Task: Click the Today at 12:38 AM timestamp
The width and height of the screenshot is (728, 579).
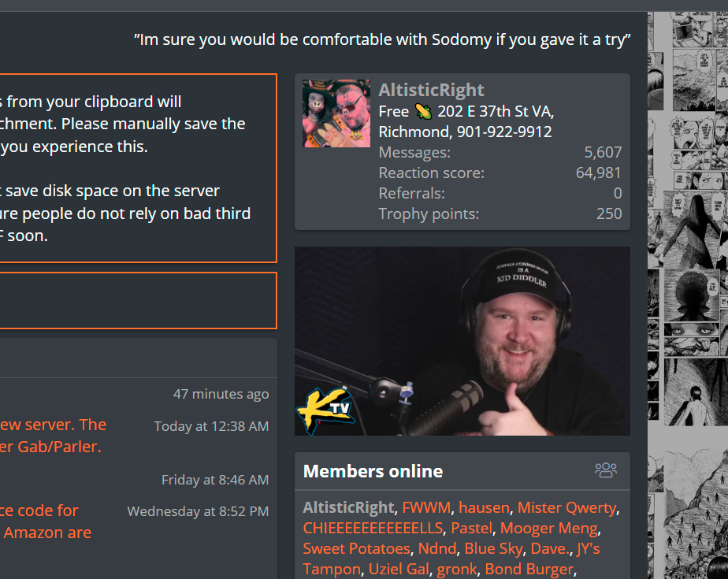Action: (211, 426)
